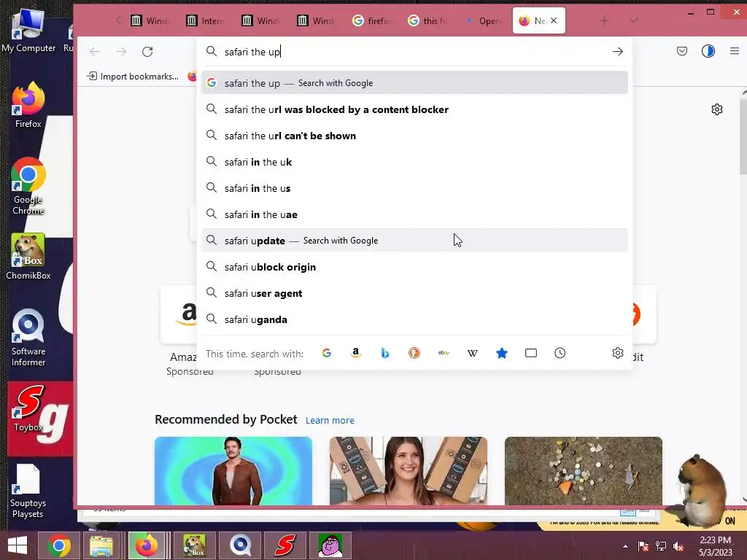Open Pocket story with coins on ground
Viewport: 747px width, 560px height.
[583, 470]
